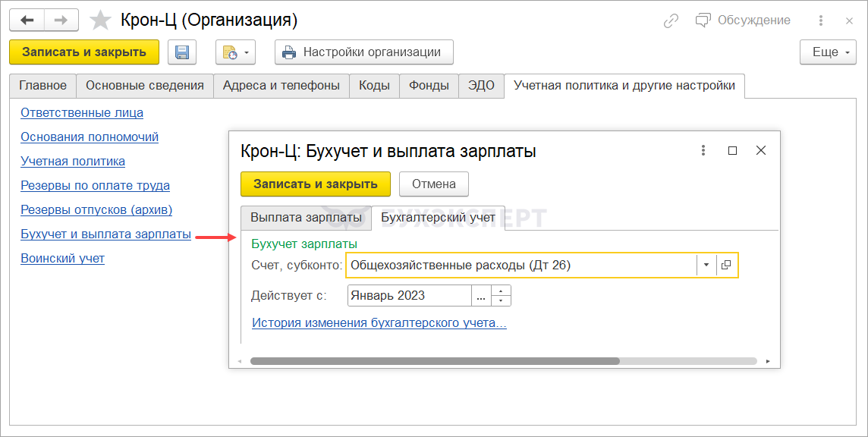868x437 pixels.
Task: Click the save floppy disk icon
Action: (182, 52)
